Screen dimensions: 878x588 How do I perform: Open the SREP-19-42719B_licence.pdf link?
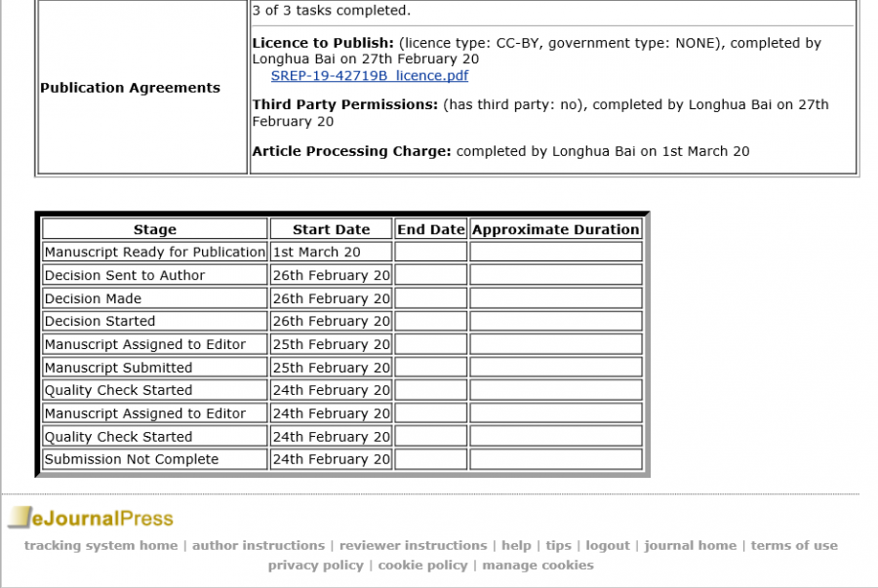369,75
